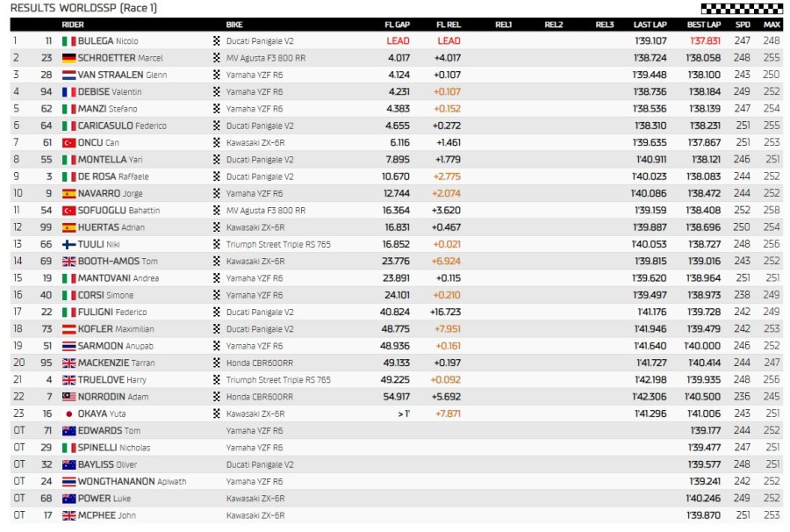
Task: Select rider name MANTOVANI Andrea
Action: click(118, 278)
